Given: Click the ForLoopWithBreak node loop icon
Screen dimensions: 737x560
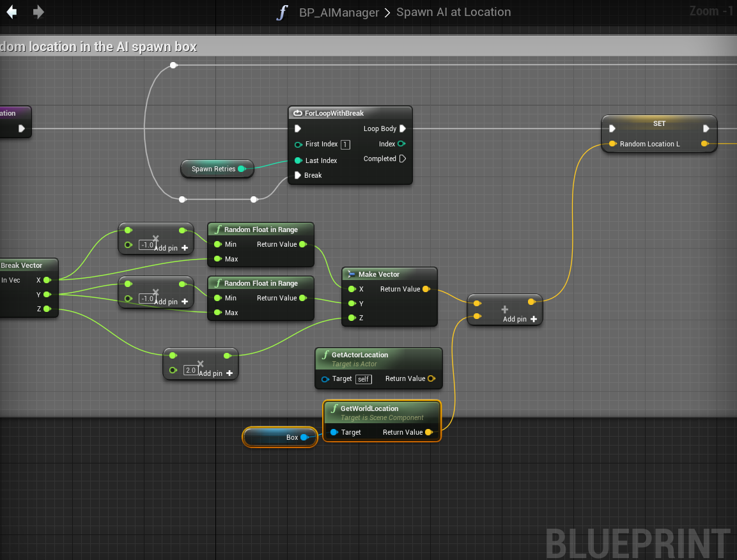Looking at the screenshot, I should [297, 113].
